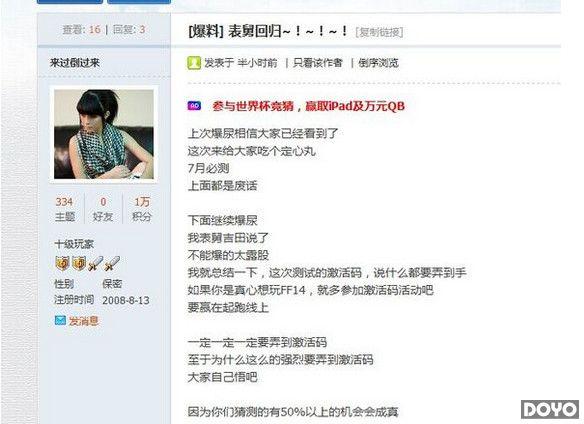This screenshot has height=424, width=584.
Task: Click the 0 好友 friends count
Action: (103, 209)
